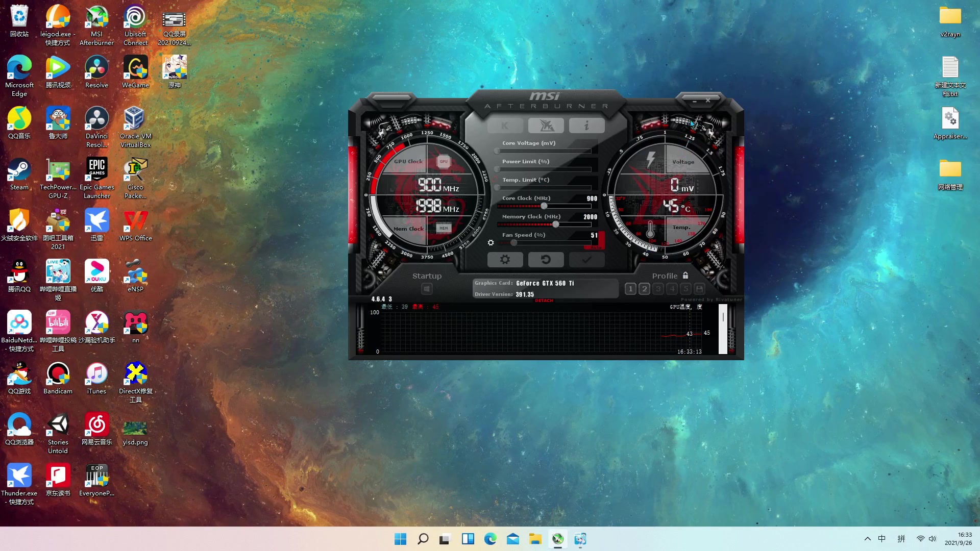Open the Steam desktop icon
The image size is (980, 551).
19,174
